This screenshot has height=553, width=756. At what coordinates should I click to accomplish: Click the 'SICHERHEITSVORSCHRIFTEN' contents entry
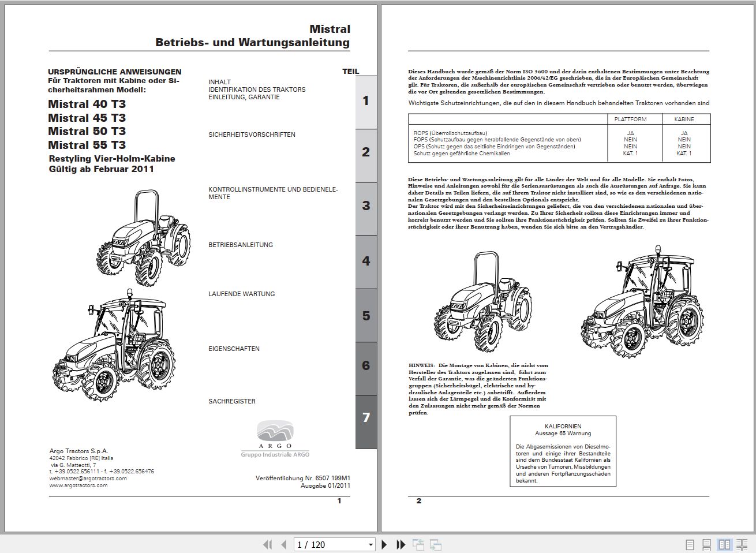(x=252, y=134)
